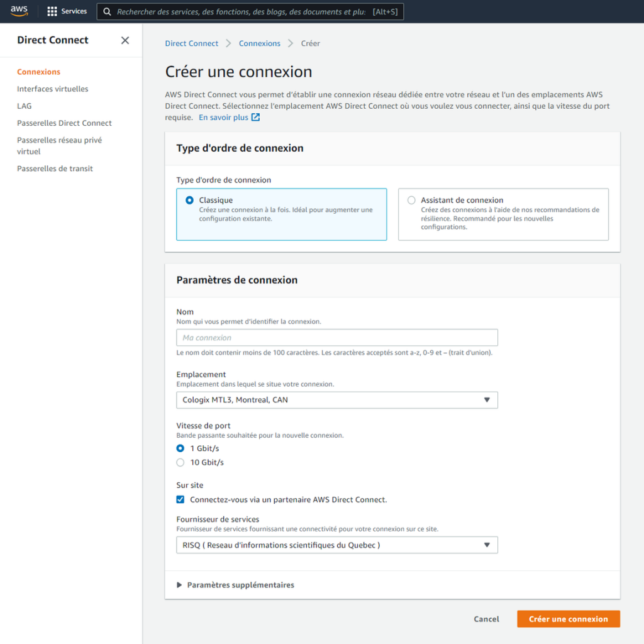
Task: Open the Emplacement dropdown
Action: [337, 400]
